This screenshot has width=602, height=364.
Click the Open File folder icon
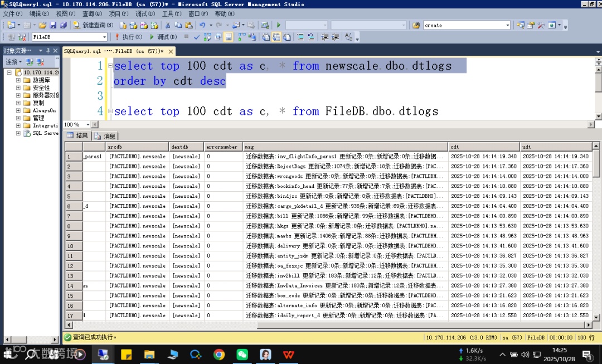(42, 25)
